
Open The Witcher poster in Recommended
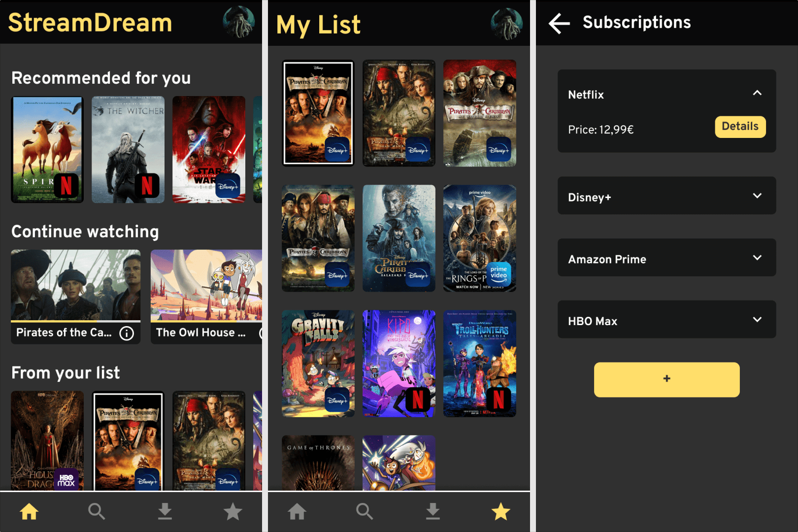pyautogui.click(x=128, y=149)
